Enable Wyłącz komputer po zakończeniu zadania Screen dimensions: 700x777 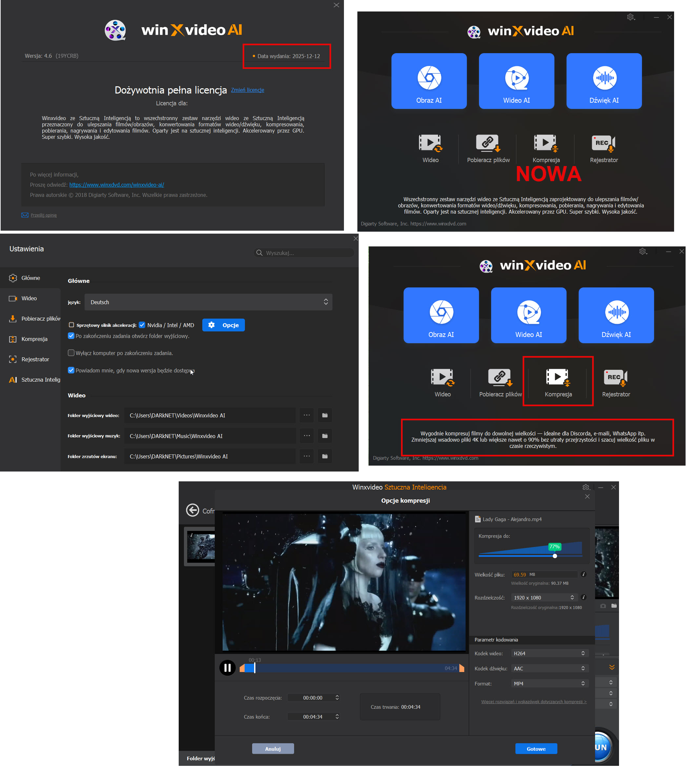point(71,353)
